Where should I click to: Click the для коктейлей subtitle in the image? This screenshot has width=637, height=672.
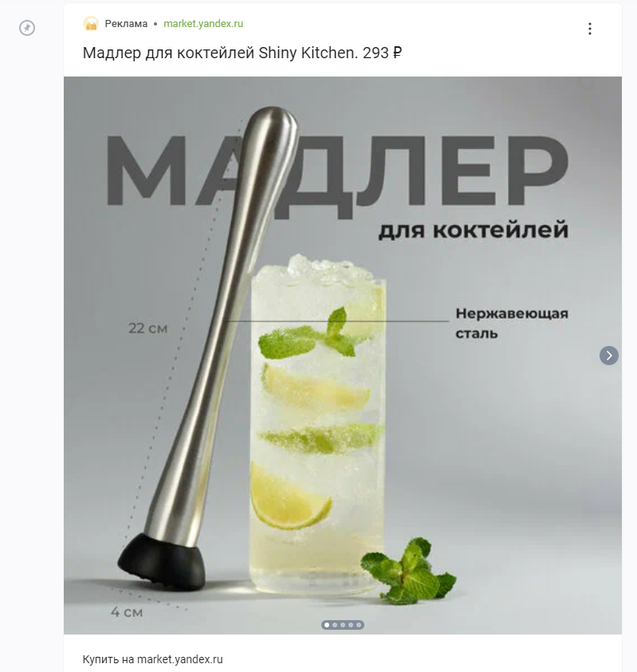[x=474, y=230]
